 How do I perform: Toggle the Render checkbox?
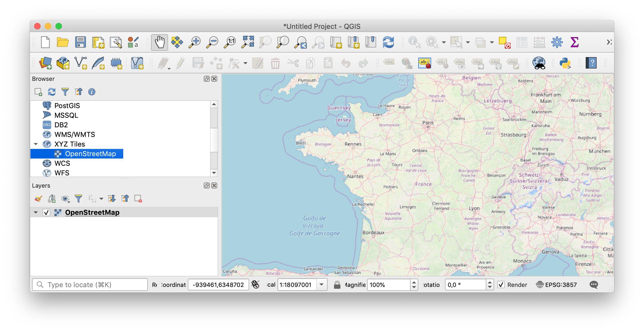(x=501, y=285)
